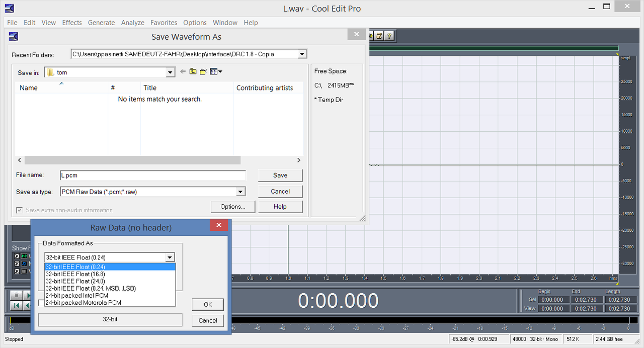644x348 pixels.
Task: Go up one folder level
Action: (193, 72)
